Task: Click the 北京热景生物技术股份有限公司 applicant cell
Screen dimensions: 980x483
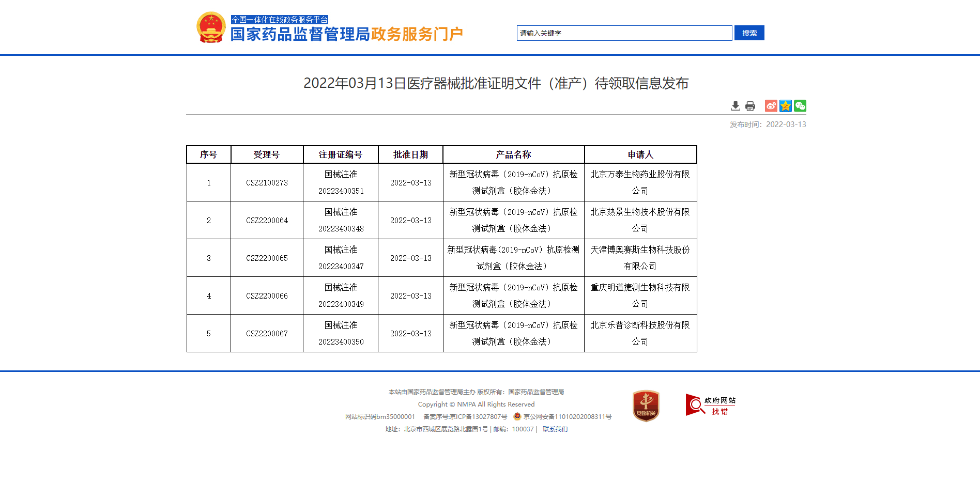Action: click(x=640, y=220)
